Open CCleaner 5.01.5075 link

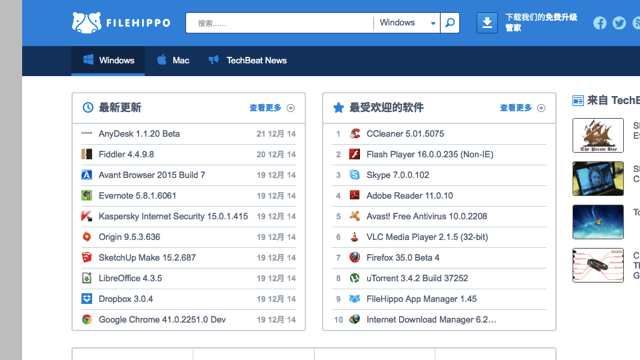point(405,133)
